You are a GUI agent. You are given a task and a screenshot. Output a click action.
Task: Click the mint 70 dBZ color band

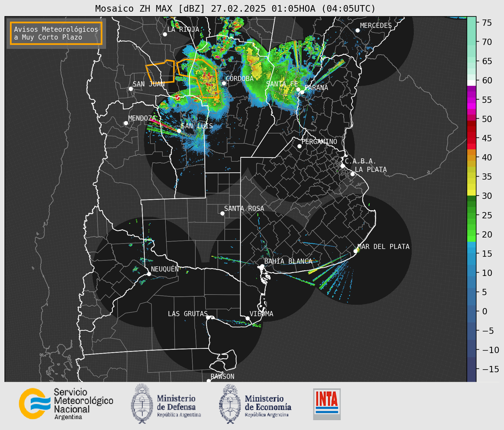pos(471,42)
